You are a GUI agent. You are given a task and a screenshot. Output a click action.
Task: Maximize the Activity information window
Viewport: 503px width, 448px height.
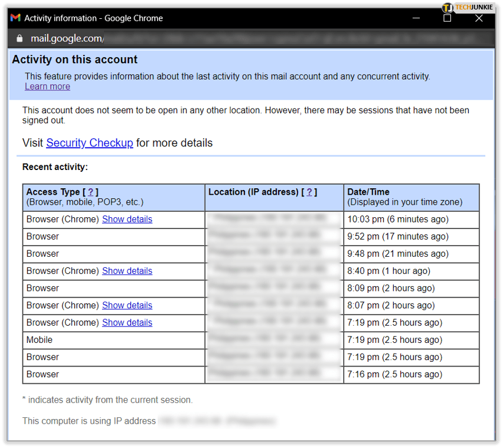447,18
